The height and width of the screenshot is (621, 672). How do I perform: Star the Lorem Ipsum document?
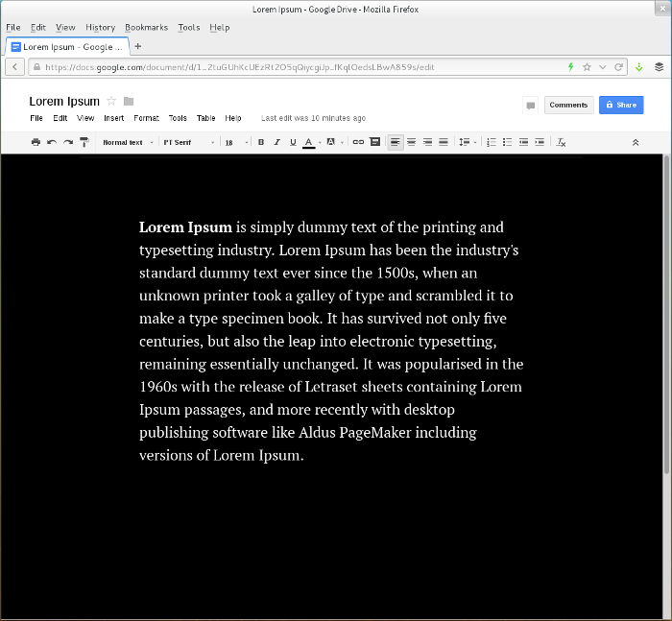111,101
